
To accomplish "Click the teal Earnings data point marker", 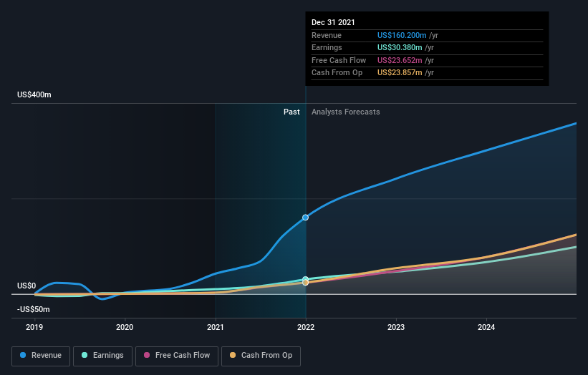I will click(306, 279).
